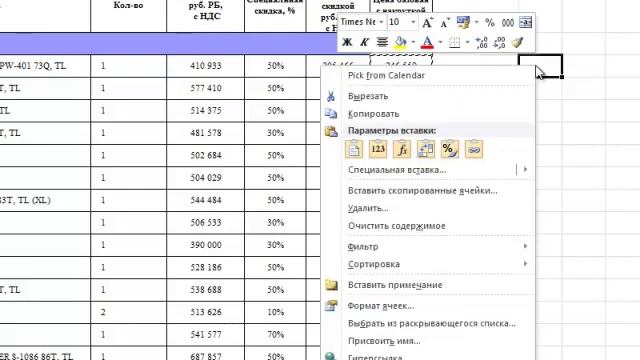
Task: Apply accounting number format icon
Action: coord(463,22)
